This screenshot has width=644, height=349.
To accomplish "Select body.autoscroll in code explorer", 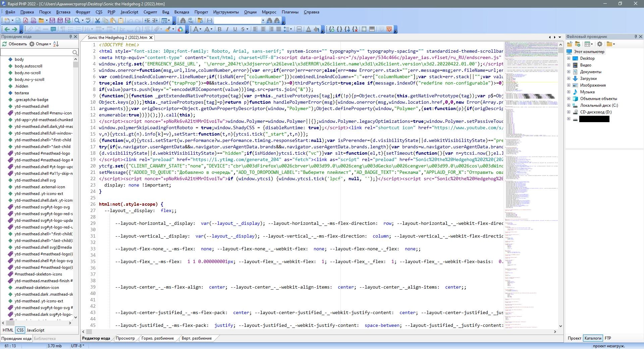I will pos(29,66).
